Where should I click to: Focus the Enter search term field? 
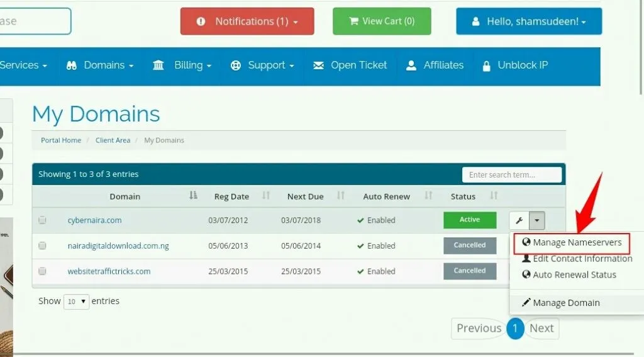point(512,175)
